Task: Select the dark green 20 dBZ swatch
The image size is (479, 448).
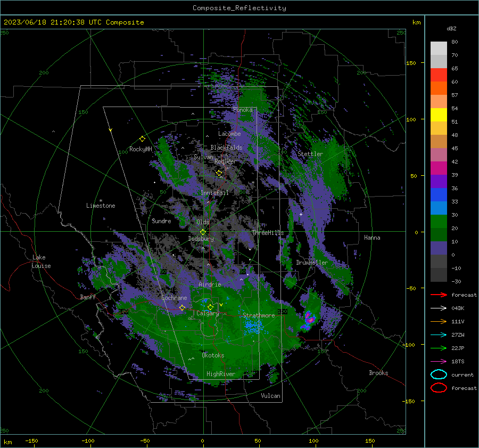Action: [439, 235]
